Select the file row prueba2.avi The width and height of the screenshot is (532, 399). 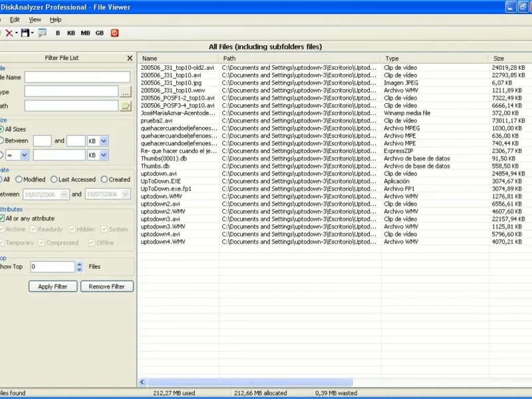click(x=335, y=121)
